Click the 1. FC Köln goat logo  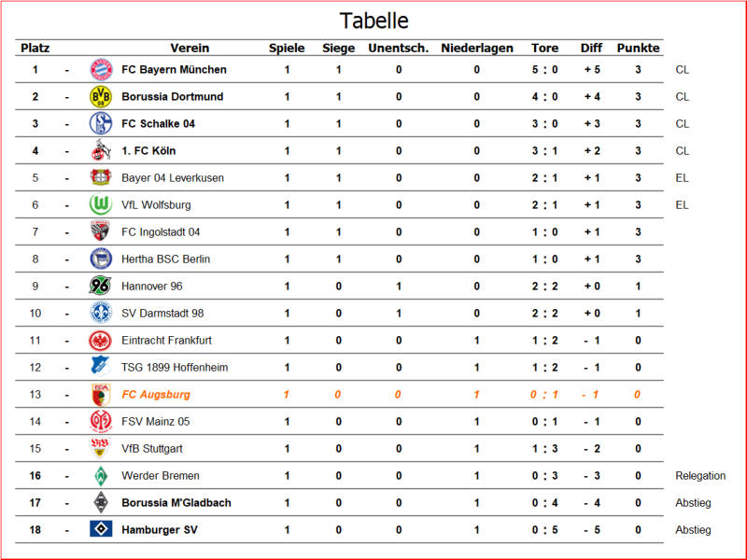click(x=101, y=150)
